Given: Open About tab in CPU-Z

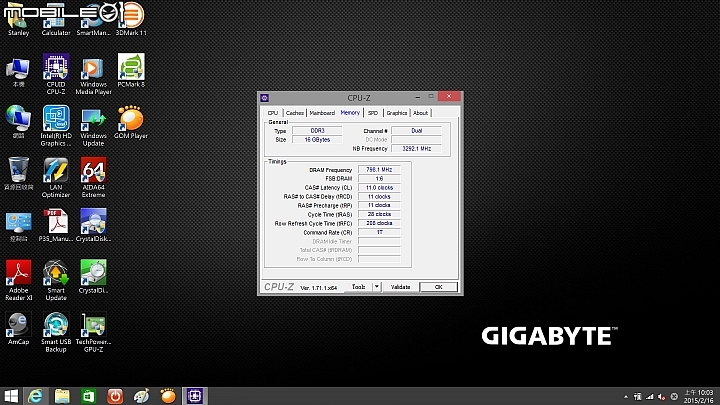Looking at the screenshot, I should click(420, 113).
